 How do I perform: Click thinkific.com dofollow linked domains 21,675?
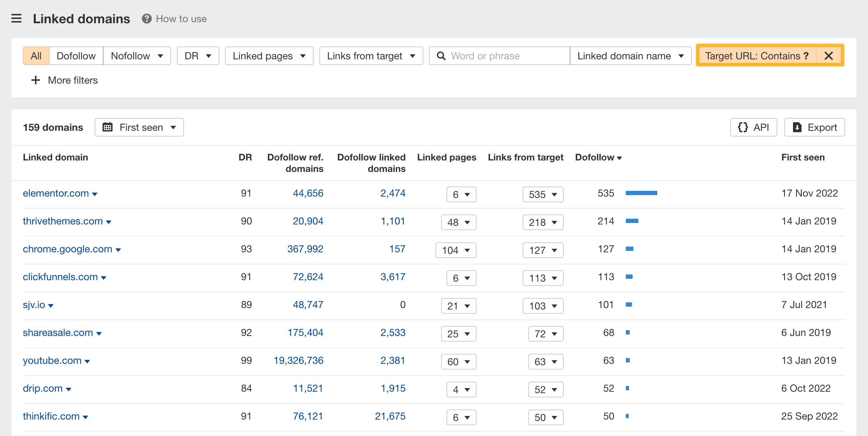[x=390, y=416]
